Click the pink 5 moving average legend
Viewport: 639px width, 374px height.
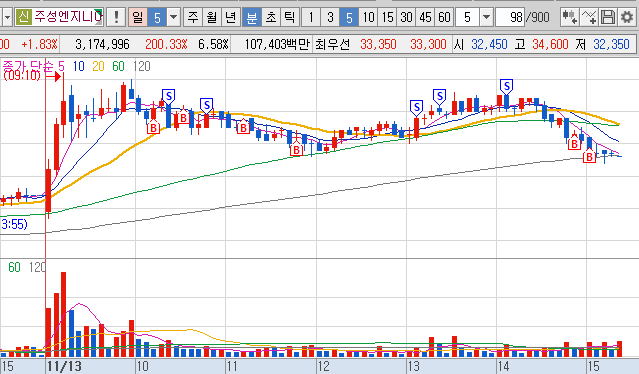61,66
